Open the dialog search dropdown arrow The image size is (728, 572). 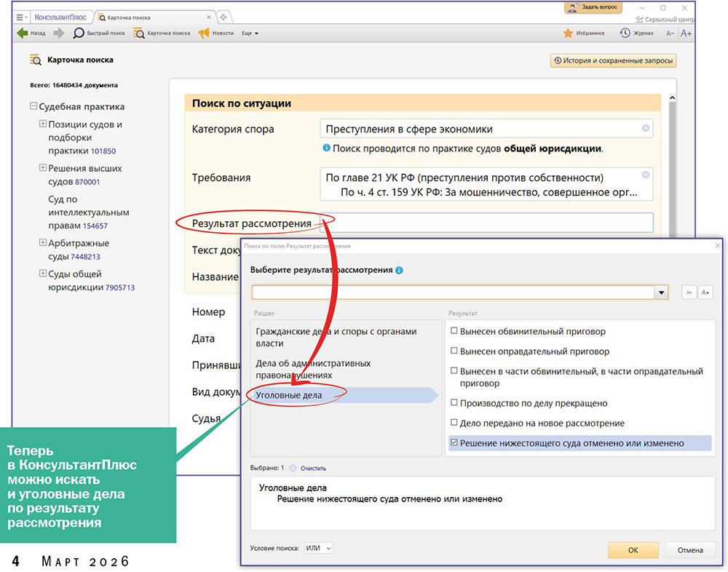tap(661, 292)
